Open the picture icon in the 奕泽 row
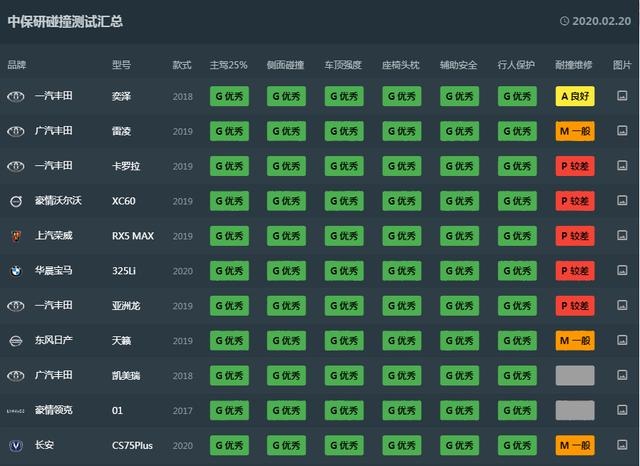 tap(622, 96)
